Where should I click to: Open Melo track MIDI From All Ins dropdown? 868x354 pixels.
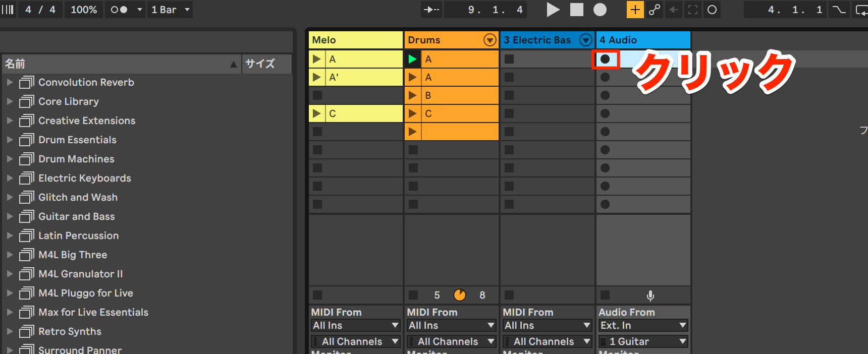click(x=356, y=325)
